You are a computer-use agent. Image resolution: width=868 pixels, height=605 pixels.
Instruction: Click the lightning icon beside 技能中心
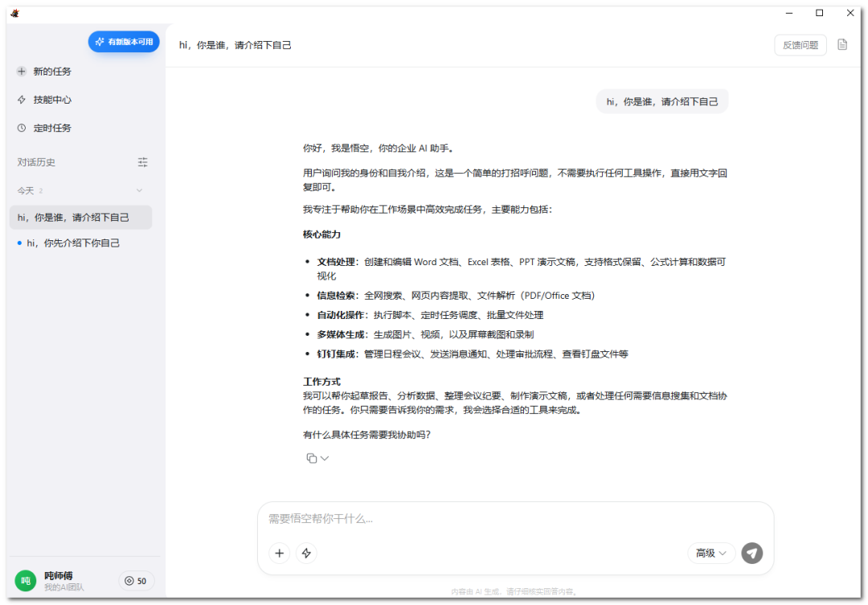pos(22,100)
